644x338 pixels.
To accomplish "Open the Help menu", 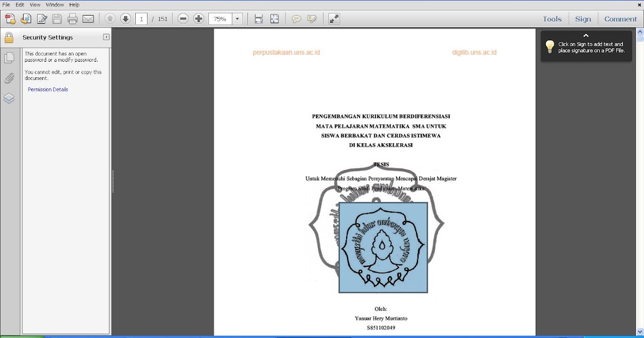I will click(74, 4).
